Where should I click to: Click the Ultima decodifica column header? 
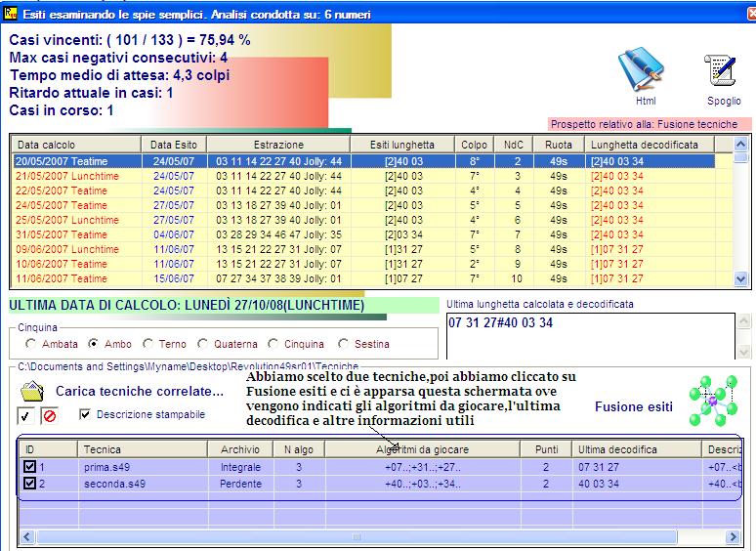coord(637,449)
